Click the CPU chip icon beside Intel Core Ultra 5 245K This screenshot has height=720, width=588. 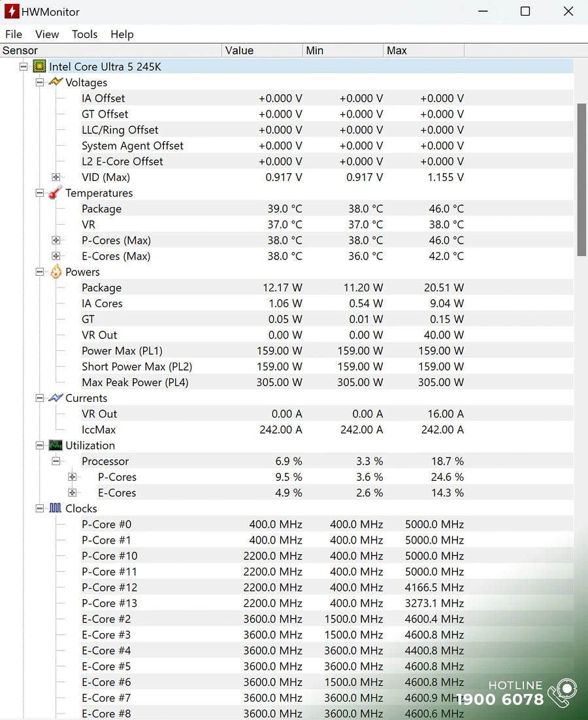(39, 67)
